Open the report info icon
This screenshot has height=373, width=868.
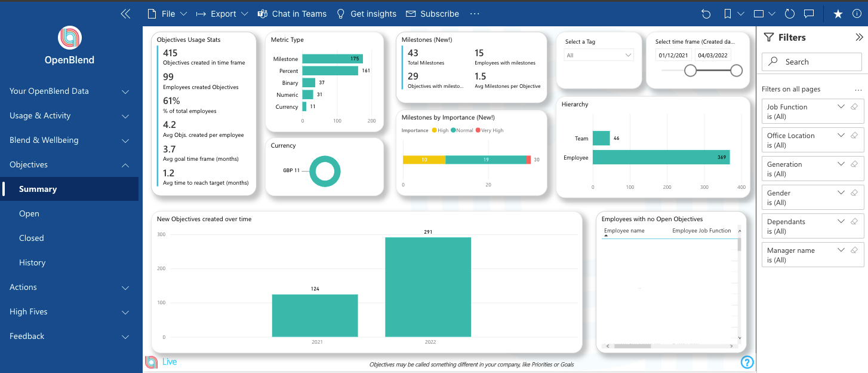coord(857,14)
